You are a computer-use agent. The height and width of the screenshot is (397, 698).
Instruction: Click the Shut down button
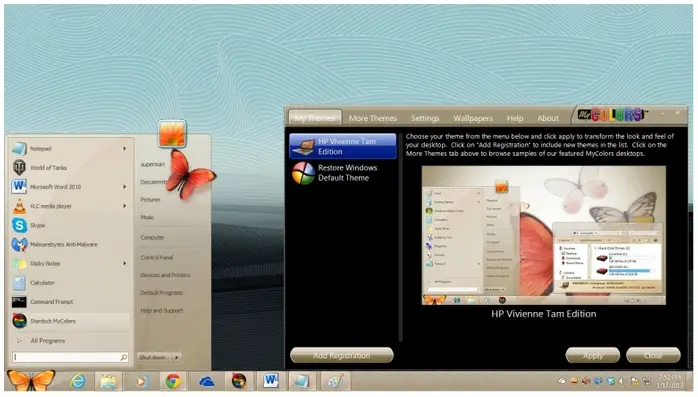tap(154, 357)
